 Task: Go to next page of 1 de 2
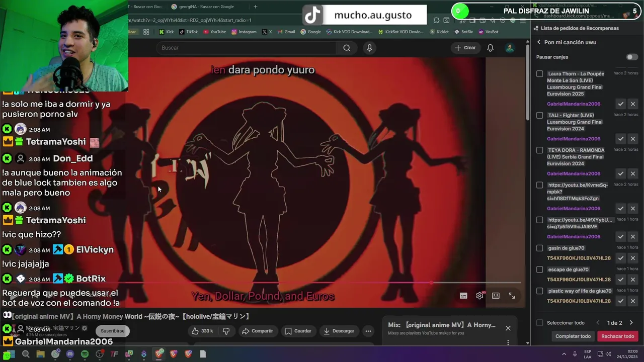[631, 323]
